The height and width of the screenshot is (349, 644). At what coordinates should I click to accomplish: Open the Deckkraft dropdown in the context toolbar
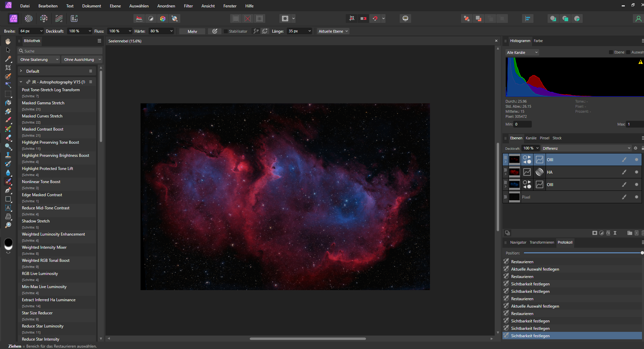pos(90,31)
